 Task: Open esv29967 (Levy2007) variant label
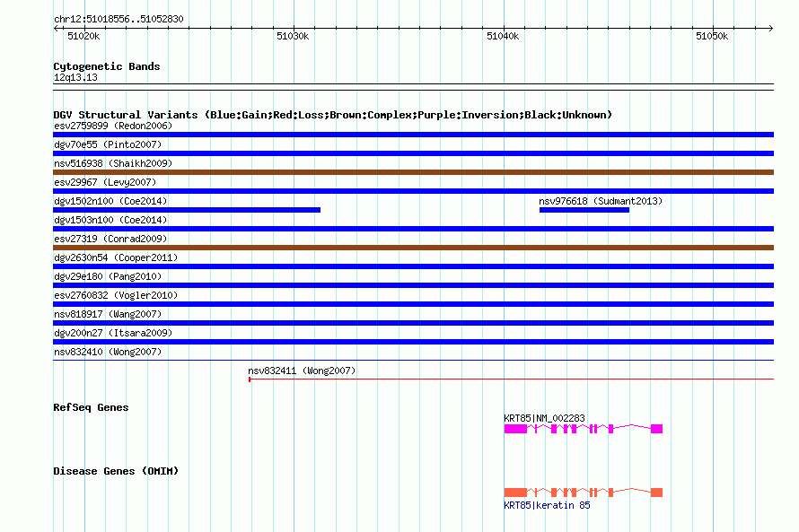click(105, 182)
